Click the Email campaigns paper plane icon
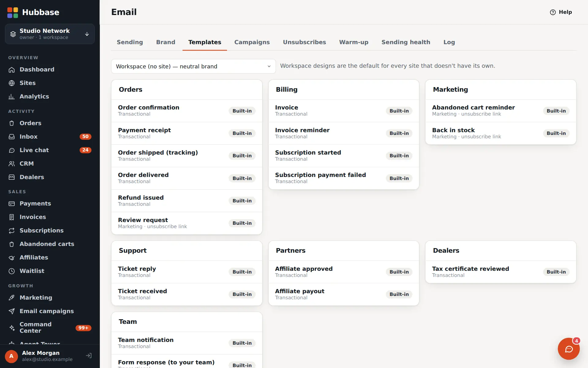The width and height of the screenshot is (588, 368). pos(12,311)
